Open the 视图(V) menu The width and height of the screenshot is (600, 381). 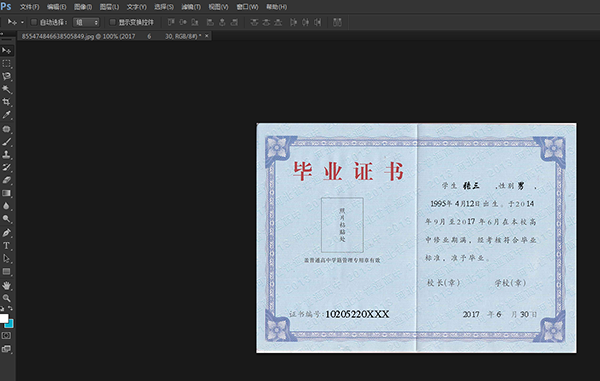tap(218, 7)
